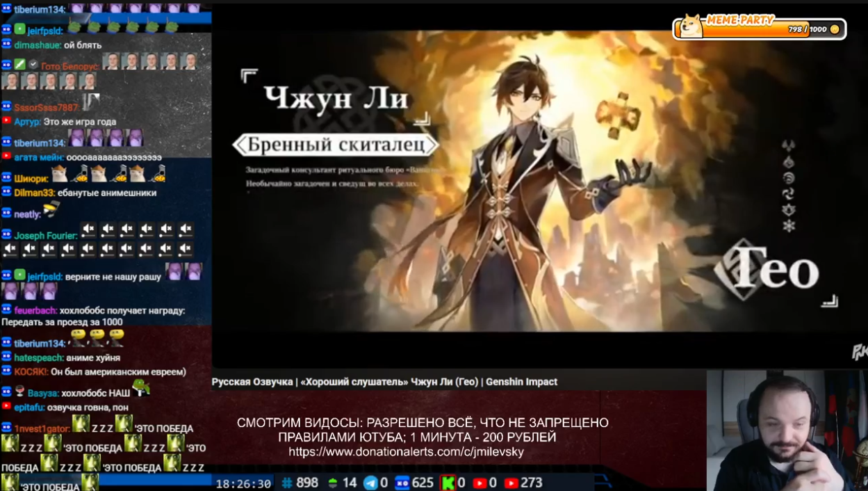Click the flashlight emote after neatly

51,210
